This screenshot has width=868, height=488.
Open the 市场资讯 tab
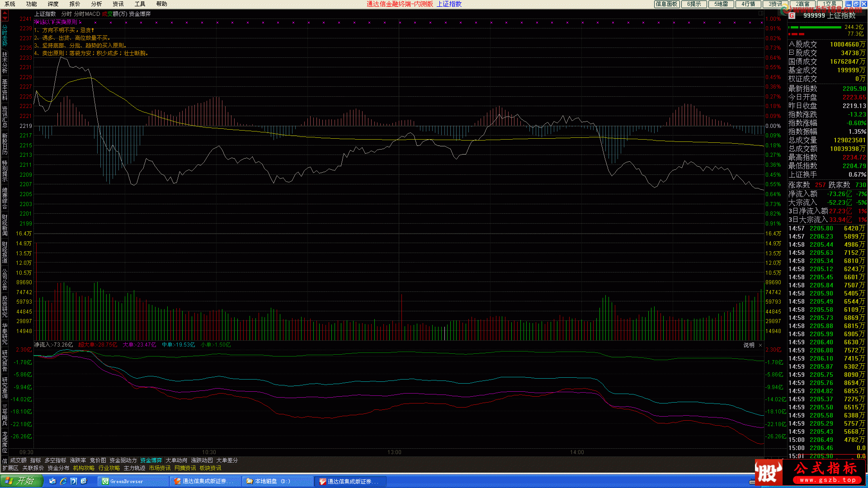(x=160, y=468)
